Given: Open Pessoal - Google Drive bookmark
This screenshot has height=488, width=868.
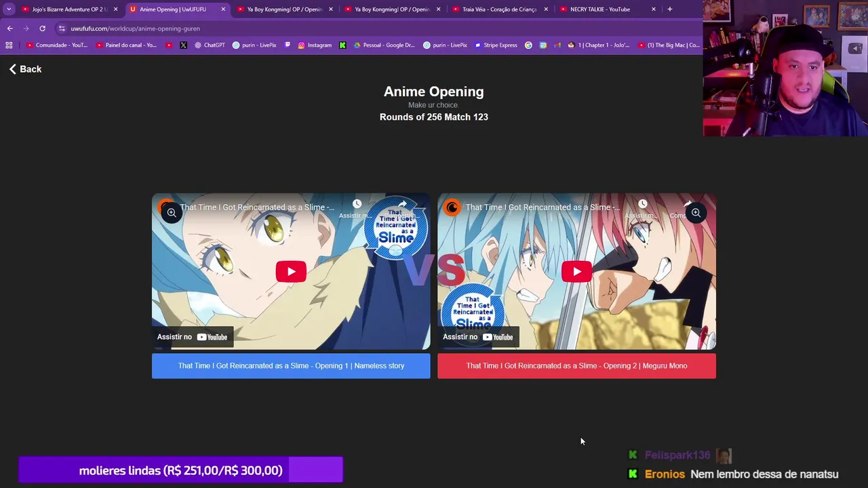Looking at the screenshot, I should click(384, 45).
